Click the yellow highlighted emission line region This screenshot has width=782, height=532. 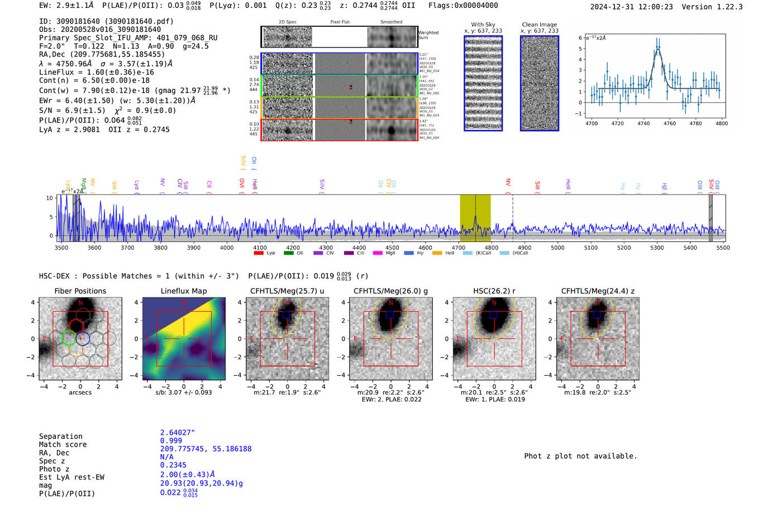point(475,218)
